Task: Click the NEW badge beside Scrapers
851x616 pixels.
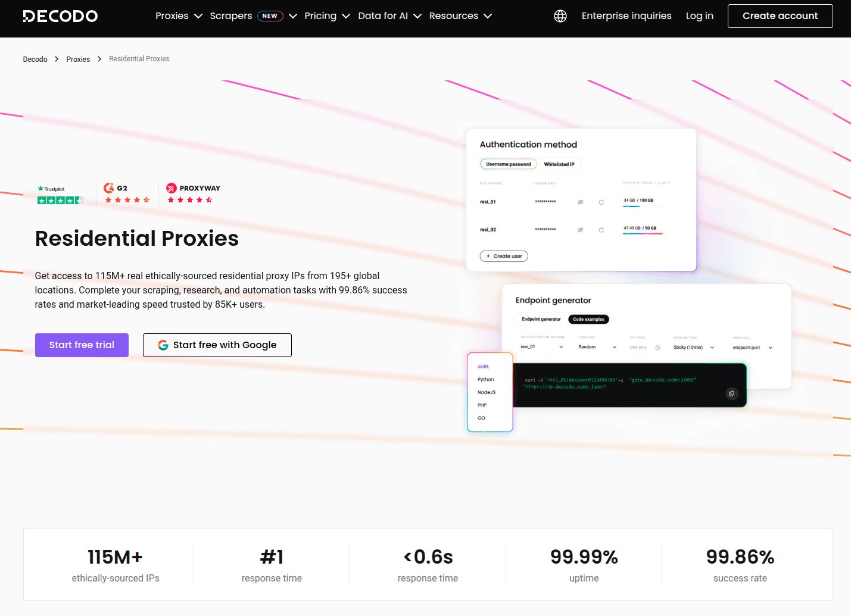Action: point(270,16)
